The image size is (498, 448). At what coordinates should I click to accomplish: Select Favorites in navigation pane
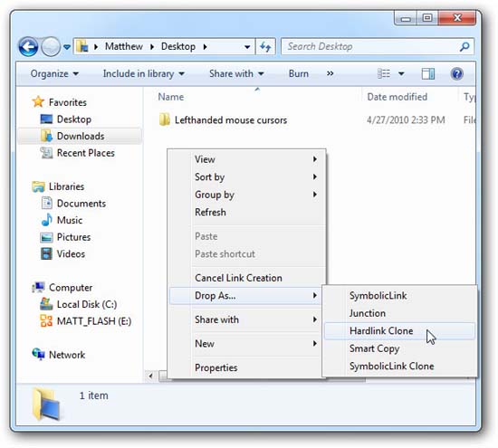click(67, 102)
